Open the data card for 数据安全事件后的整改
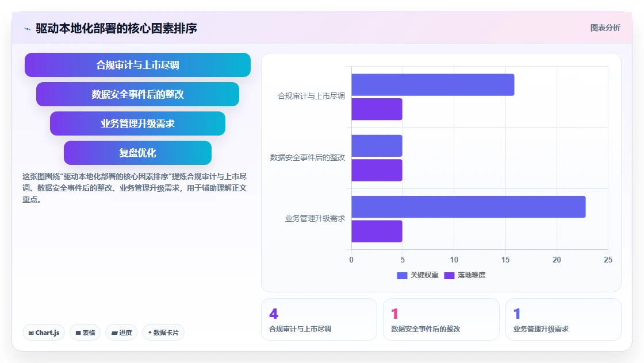 click(x=441, y=319)
